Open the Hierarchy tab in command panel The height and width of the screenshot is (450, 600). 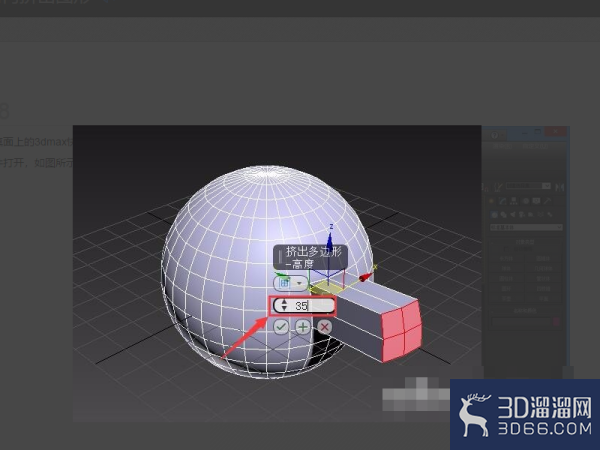pyautogui.click(x=514, y=201)
